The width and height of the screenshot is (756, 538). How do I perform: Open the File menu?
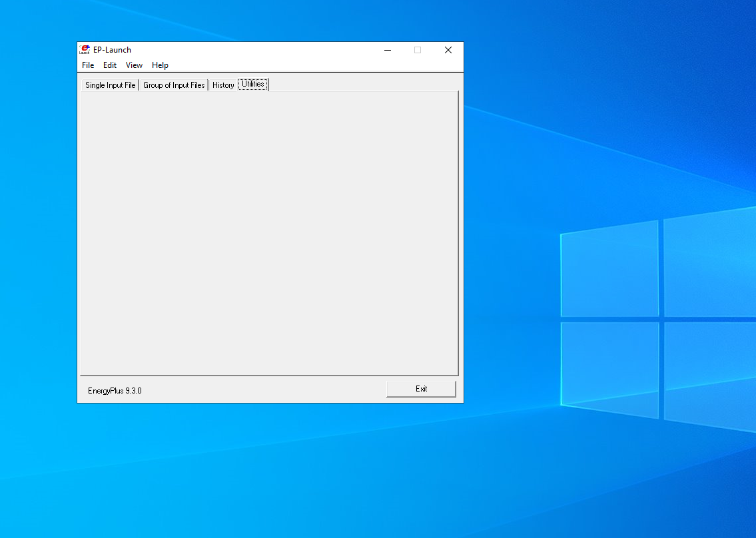coord(88,65)
